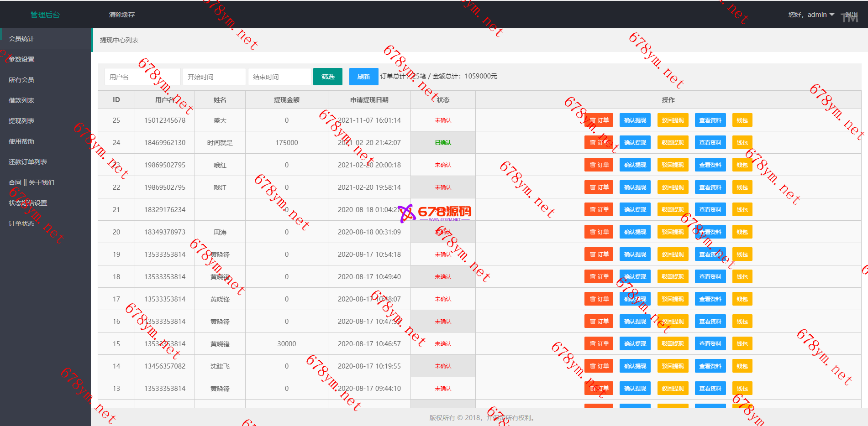Focus the 用户名 search field
This screenshot has height=426, width=868.
pyautogui.click(x=142, y=77)
